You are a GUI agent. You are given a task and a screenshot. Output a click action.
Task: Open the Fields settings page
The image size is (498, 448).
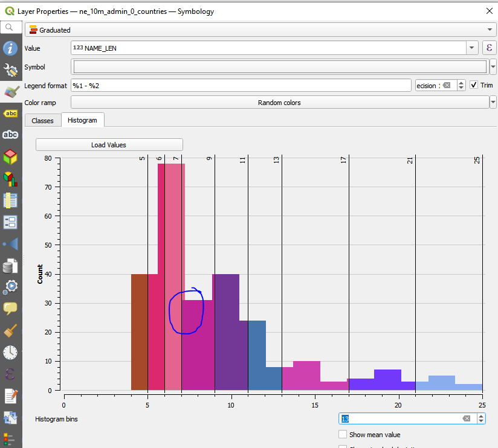click(x=10, y=200)
